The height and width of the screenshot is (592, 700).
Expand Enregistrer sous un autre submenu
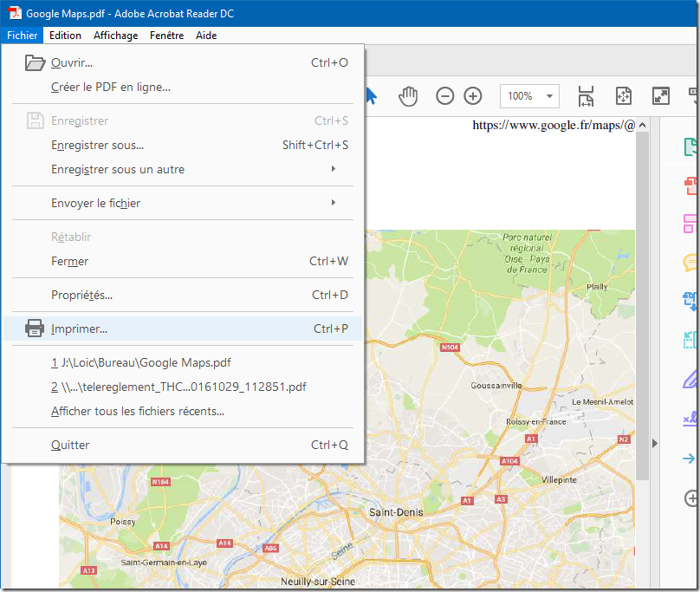[x=183, y=169]
